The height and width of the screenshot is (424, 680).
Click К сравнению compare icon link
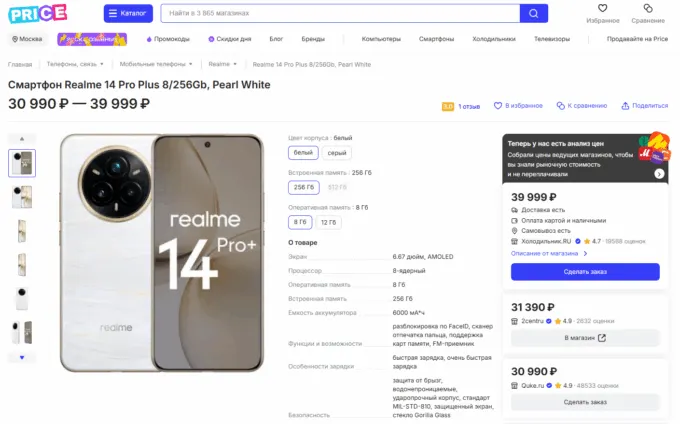pyautogui.click(x=583, y=105)
